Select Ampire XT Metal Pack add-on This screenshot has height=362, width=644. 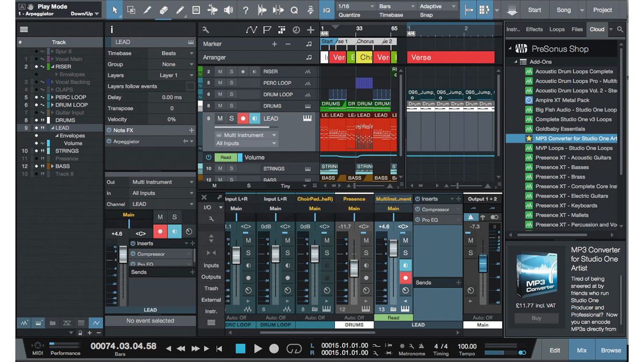coord(562,100)
